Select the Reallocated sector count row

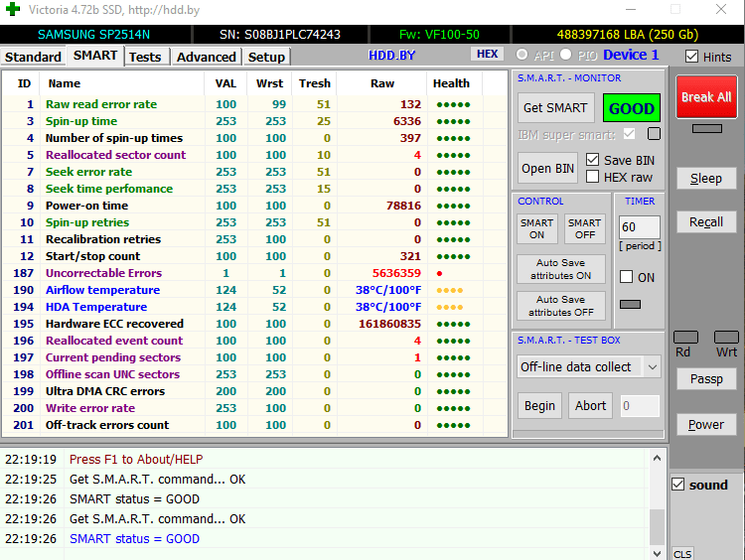(255, 155)
